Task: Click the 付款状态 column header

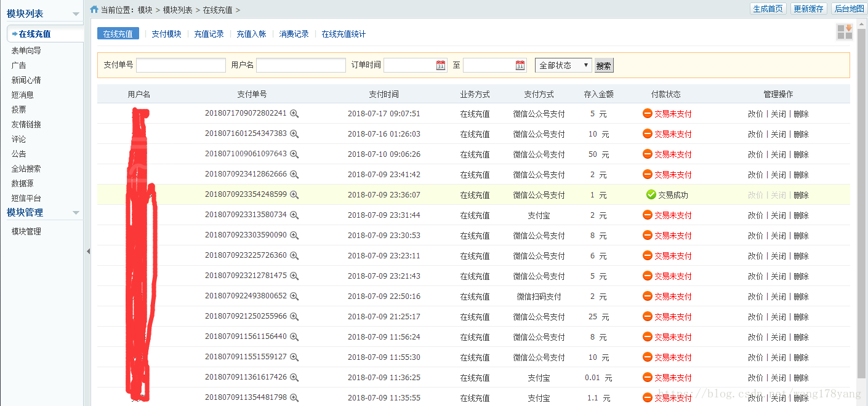Action: click(665, 94)
